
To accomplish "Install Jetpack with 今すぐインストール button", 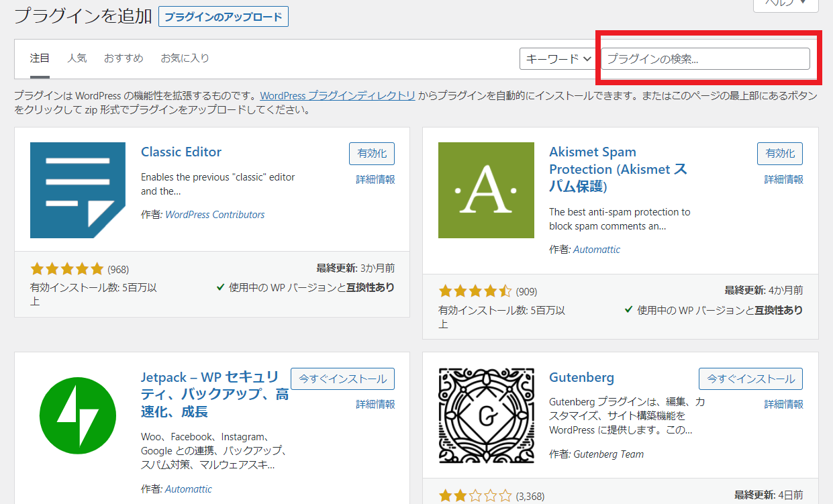I will 342,379.
